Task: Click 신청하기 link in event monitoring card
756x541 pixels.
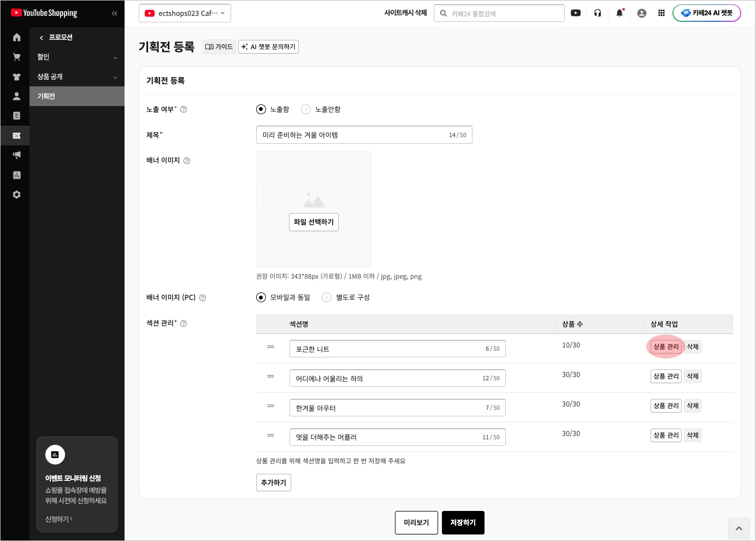Action: pyautogui.click(x=59, y=519)
